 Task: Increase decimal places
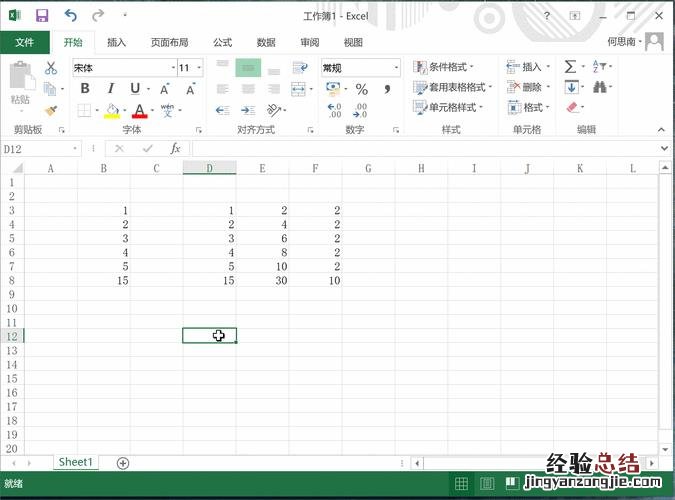click(334, 111)
